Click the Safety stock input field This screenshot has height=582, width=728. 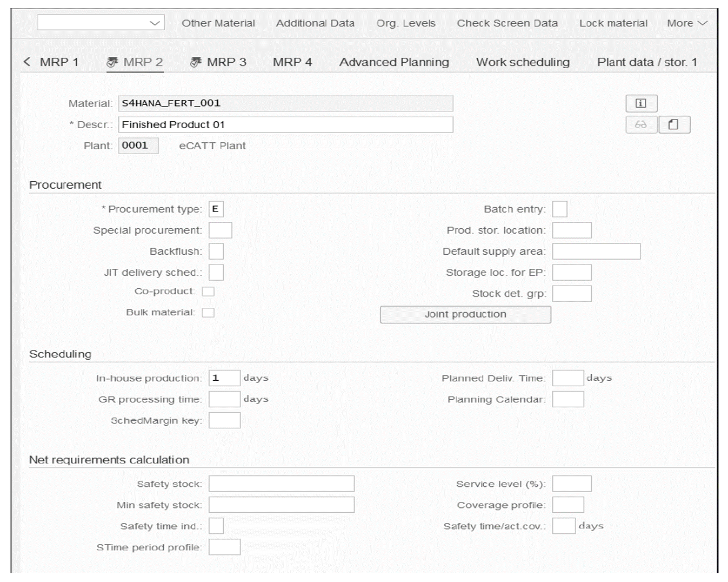pyautogui.click(x=281, y=483)
